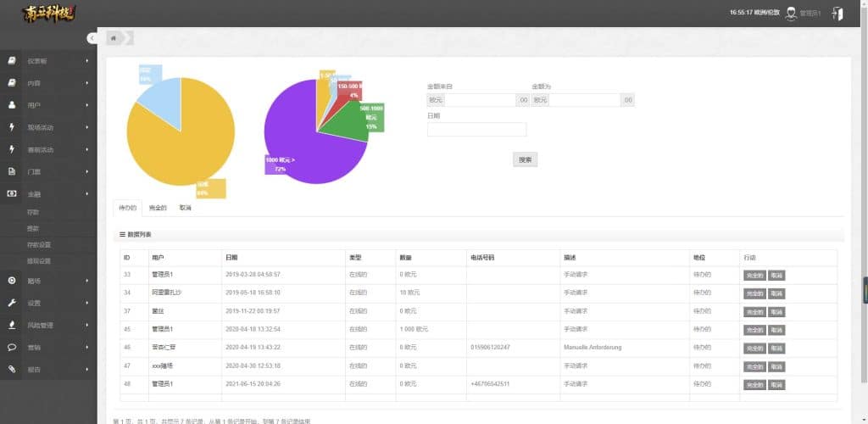
Task: Click user name 阿里雷扎沙 in table
Action: (166, 293)
